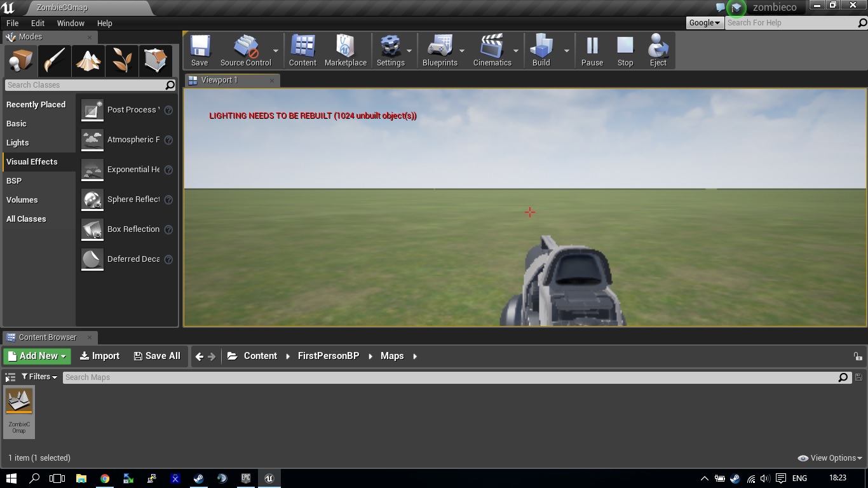868x488 pixels.
Task: Select the Geometry Editing mode icon
Action: point(156,61)
